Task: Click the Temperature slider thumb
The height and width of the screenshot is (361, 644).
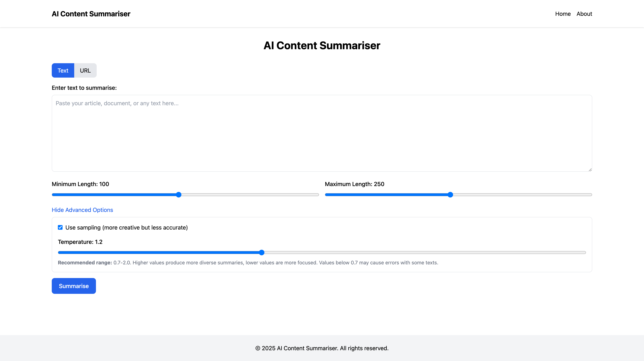Action: pos(261,253)
